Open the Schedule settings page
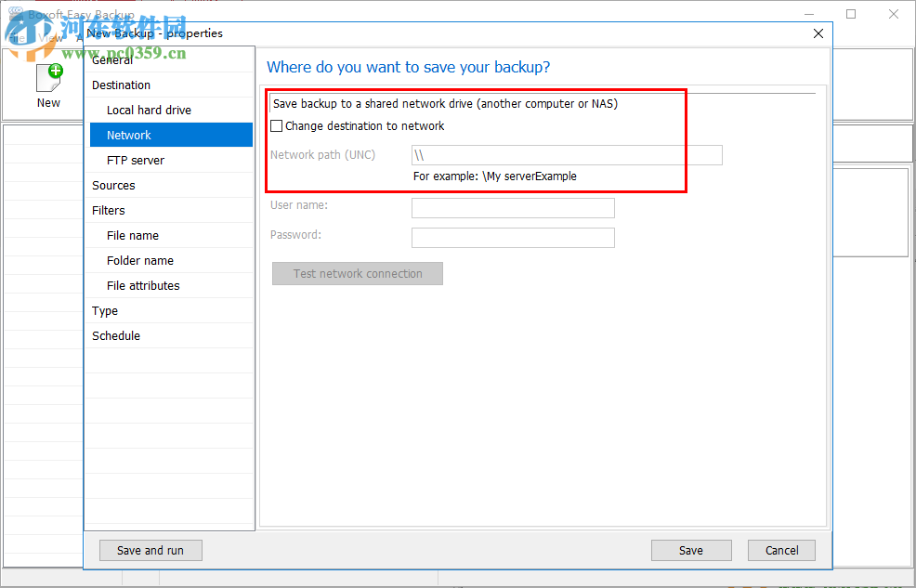916x588 pixels. 116,335
